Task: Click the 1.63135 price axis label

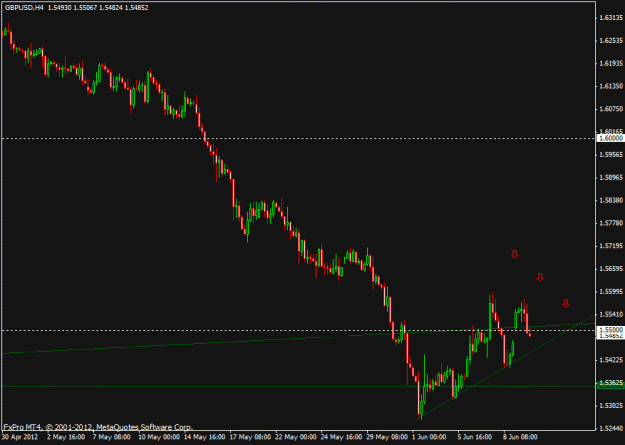Action: [x=611, y=18]
